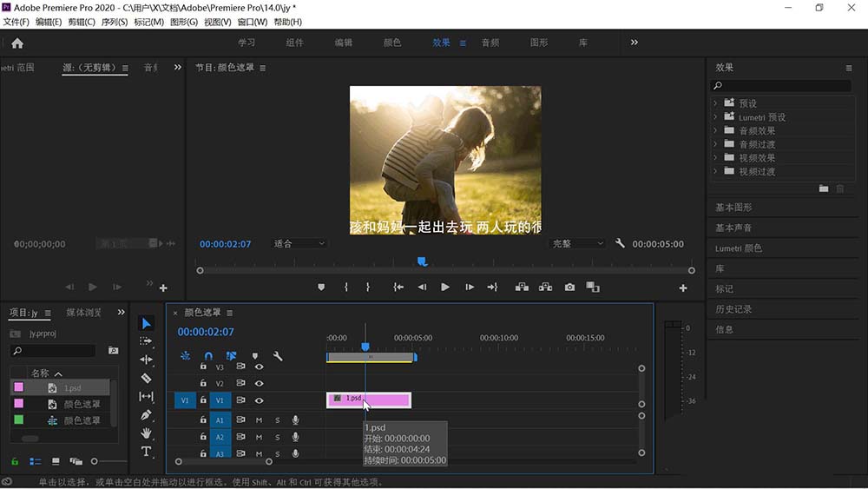Click the Ripple Edit tool
The image size is (868, 489).
click(146, 360)
